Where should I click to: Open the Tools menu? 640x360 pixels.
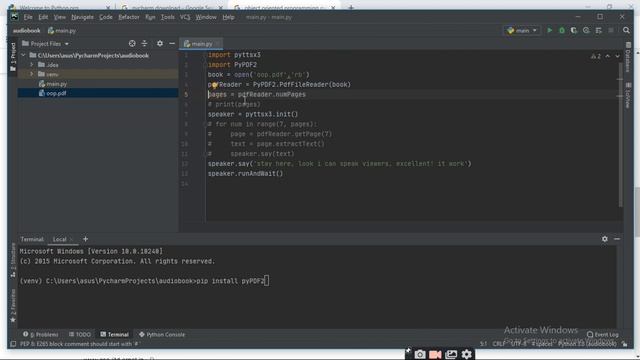click(167, 17)
